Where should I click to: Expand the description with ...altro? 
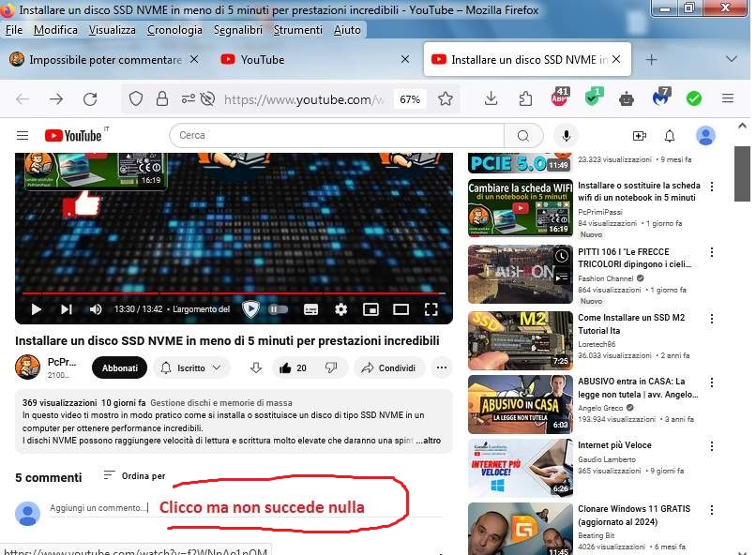pyautogui.click(x=428, y=441)
